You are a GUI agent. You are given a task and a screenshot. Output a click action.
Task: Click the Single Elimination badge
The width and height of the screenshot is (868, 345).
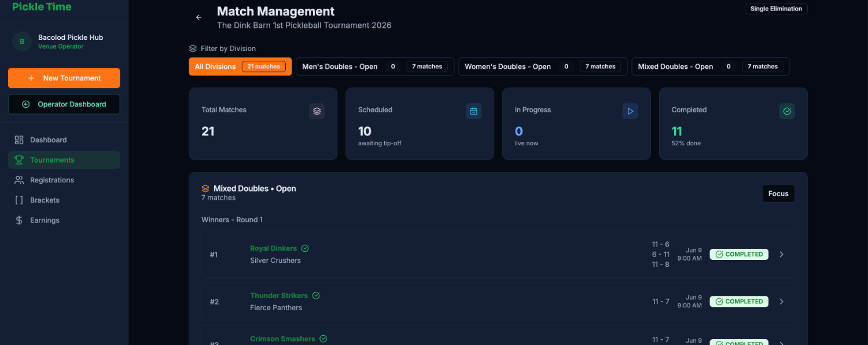776,9
